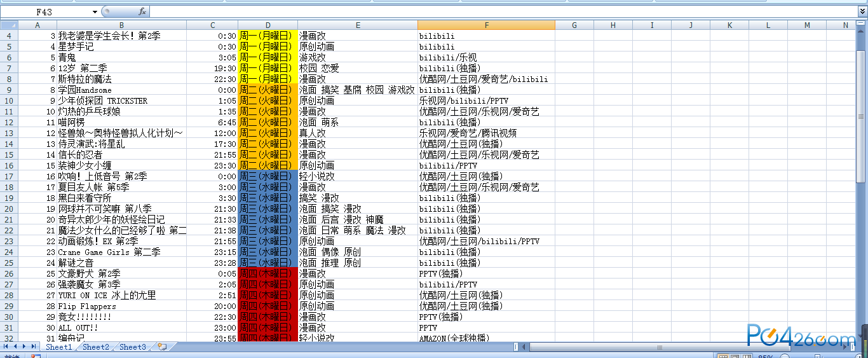Click the Name Box showing F43

(x=46, y=11)
